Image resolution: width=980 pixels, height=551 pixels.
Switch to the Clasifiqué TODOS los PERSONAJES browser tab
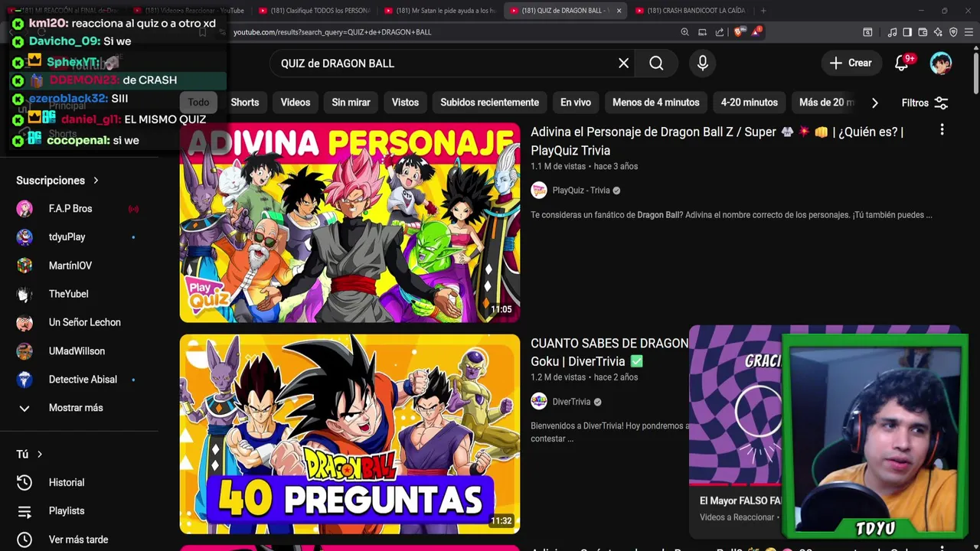pos(314,11)
